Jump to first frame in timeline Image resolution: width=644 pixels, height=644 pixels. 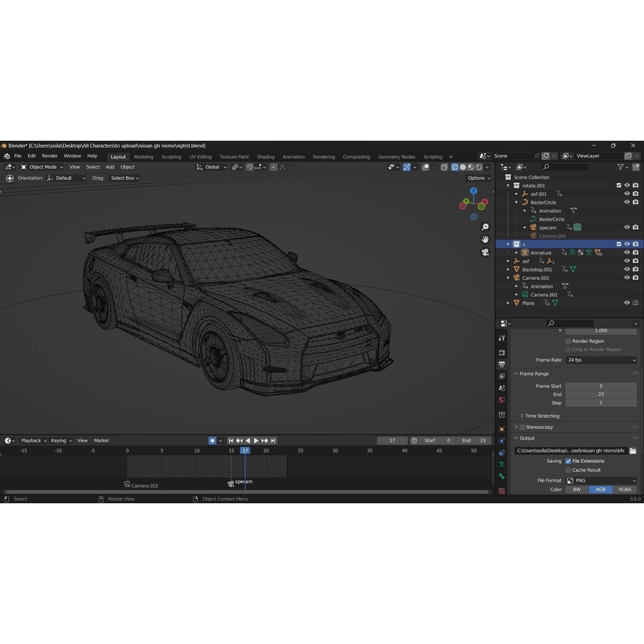click(231, 441)
